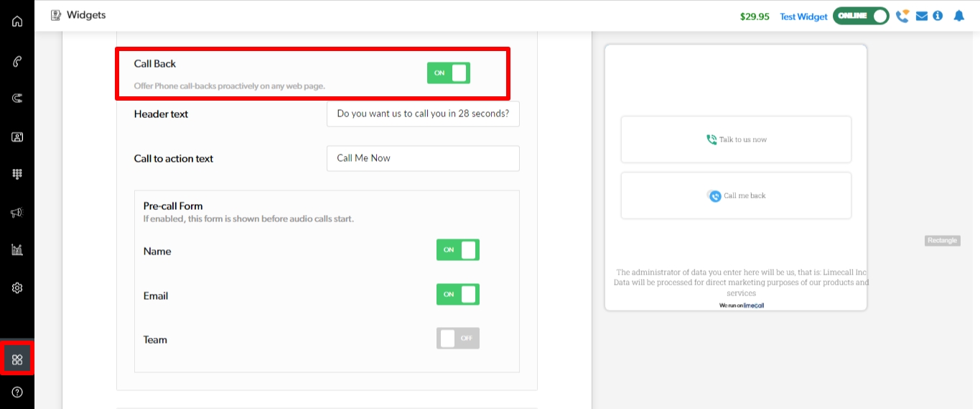Click the info circle icon in header

pos(938,16)
